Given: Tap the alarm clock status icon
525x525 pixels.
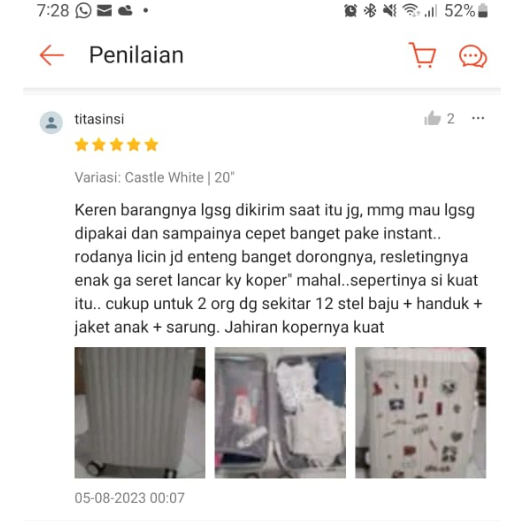Looking at the screenshot, I should [x=351, y=11].
